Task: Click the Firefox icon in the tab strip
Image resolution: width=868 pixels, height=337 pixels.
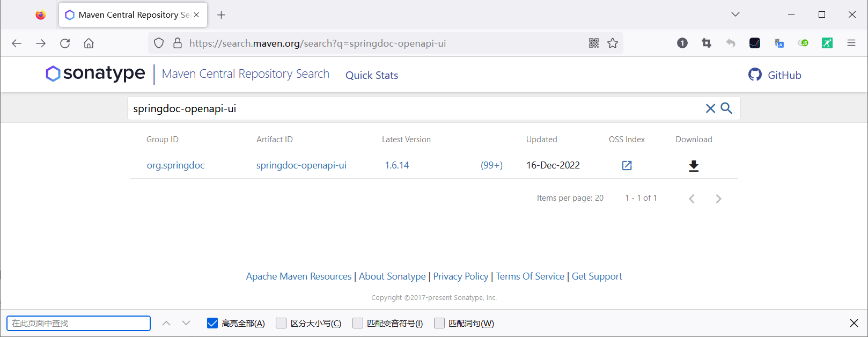Action: (x=41, y=15)
